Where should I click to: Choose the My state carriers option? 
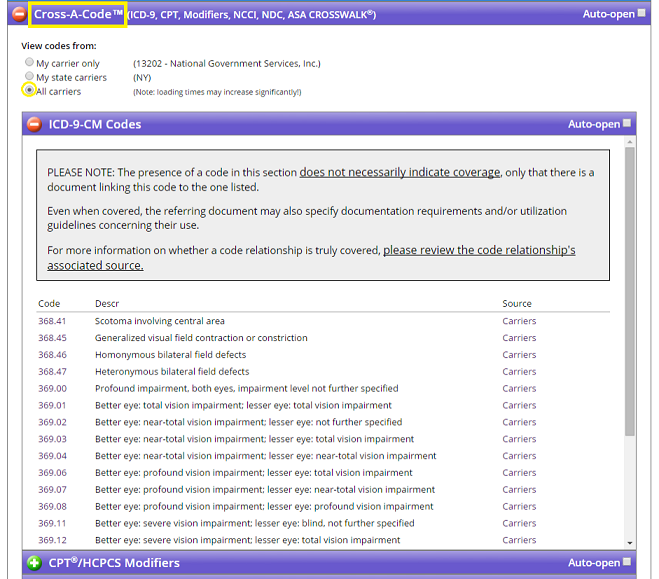pyautogui.click(x=29, y=77)
